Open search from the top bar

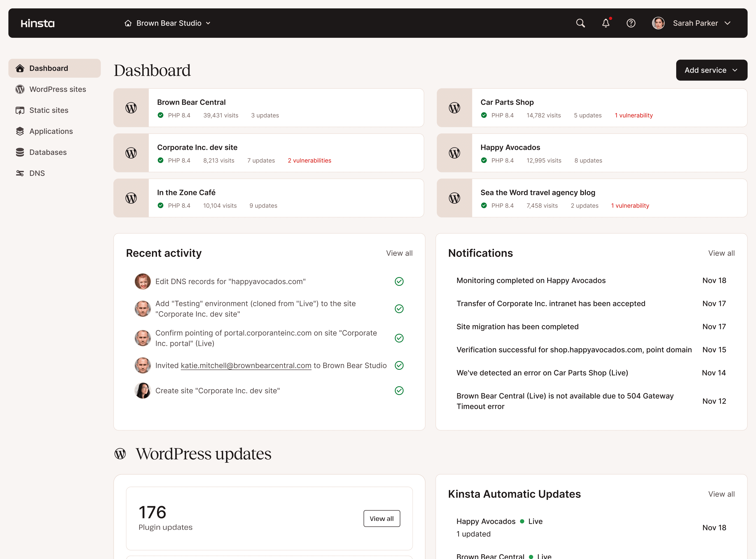pyautogui.click(x=580, y=23)
